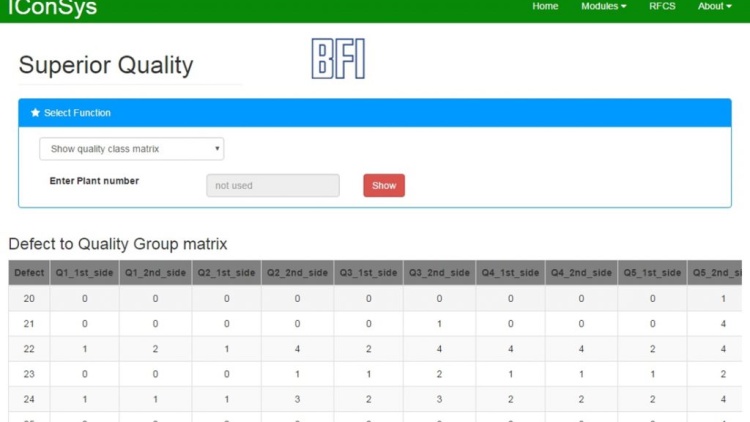Expand the Modules dropdown menu
The height and width of the screenshot is (422, 750).
[x=603, y=7]
